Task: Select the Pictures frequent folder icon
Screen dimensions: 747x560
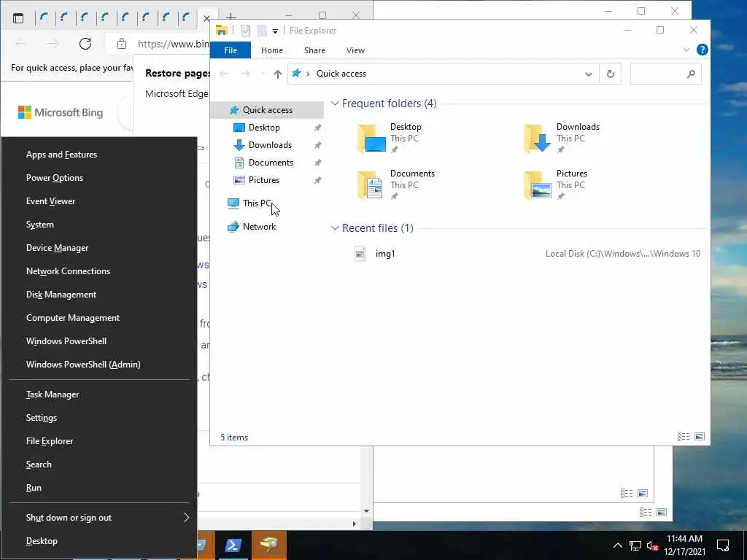Action: point(538,184)
